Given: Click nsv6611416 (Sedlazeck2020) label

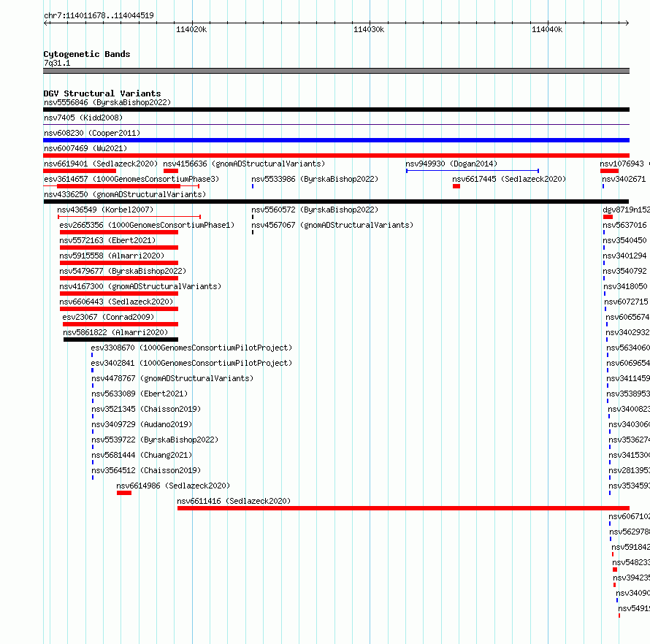Looking at the screenshot, I should pos(234,501).
